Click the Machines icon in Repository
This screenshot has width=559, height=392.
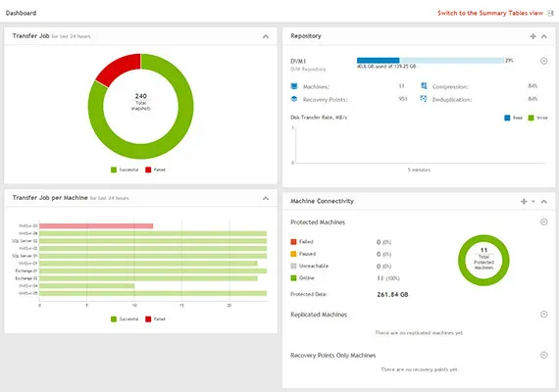coord(294,86)
